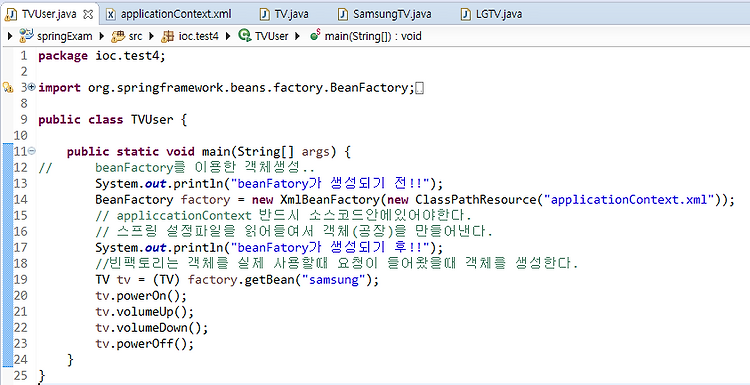
Task: Select TVUser class in the breadcrumb
Action: click(x=271, y=36)
